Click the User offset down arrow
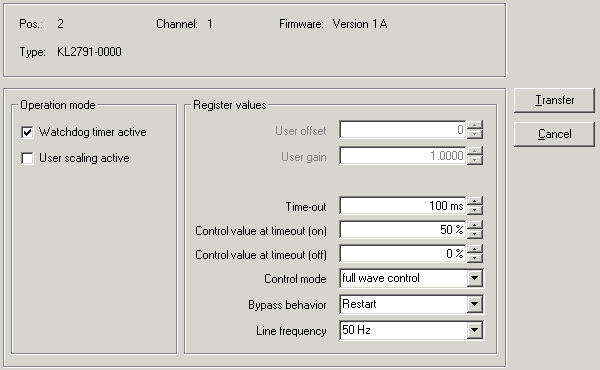This screenshot has height=370, width=600. click(x=475, y=134)
